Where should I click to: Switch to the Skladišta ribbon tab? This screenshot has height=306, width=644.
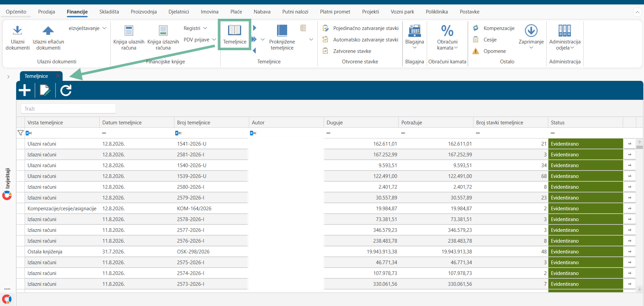tap(109, 12)
